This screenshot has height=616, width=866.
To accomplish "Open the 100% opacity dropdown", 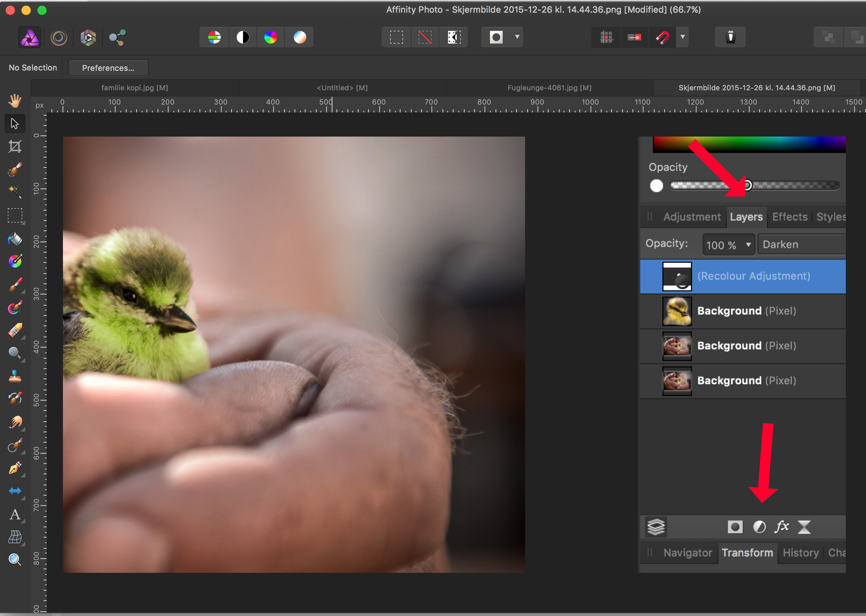I will point(728,244).
